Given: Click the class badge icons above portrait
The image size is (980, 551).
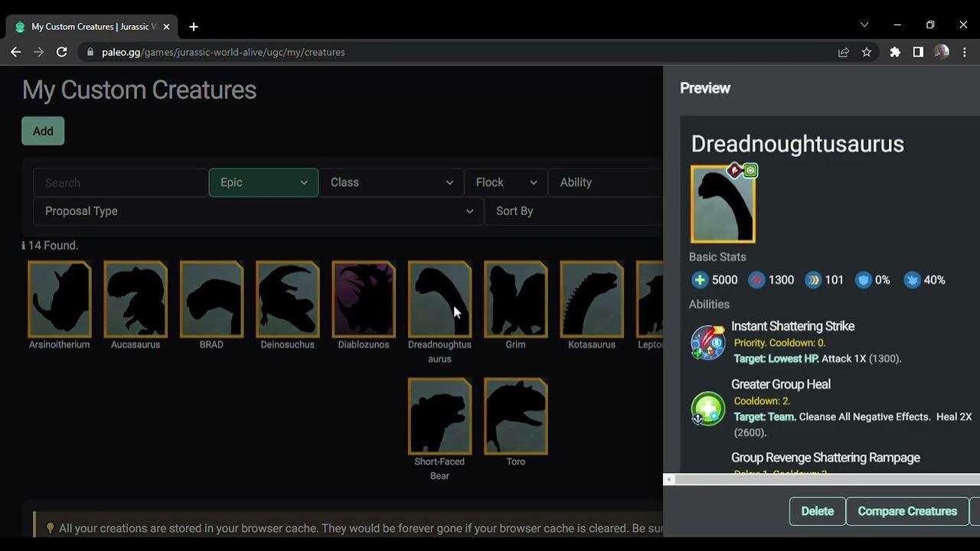Looking at the screenshot, I should point(743,170).
